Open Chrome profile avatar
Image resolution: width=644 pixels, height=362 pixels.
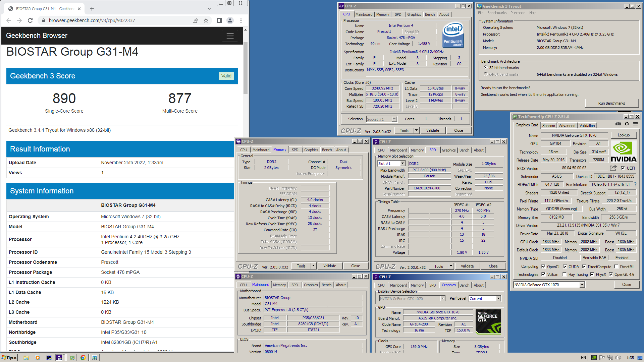pos(230,20)
